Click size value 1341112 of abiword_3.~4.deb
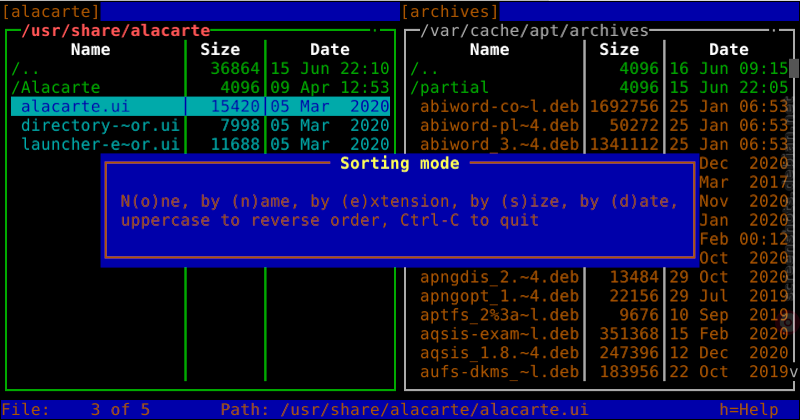The width and height of the screenshot is (800, 420). point(624,144)
